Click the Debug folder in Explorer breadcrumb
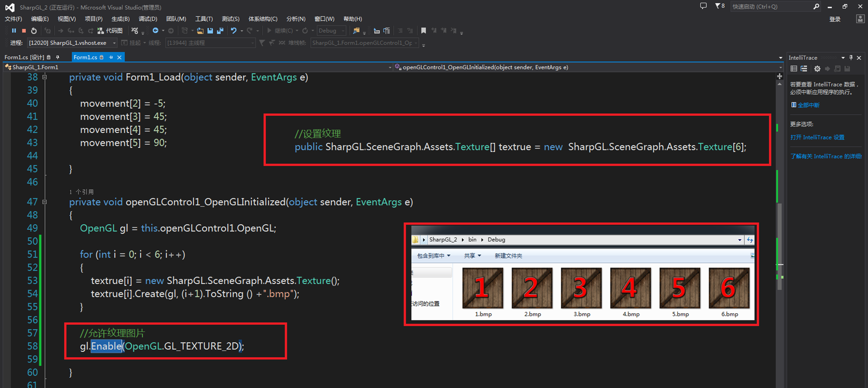Image resolution: width=868 pixels, height=388 pixels. (x=496, y=240)
